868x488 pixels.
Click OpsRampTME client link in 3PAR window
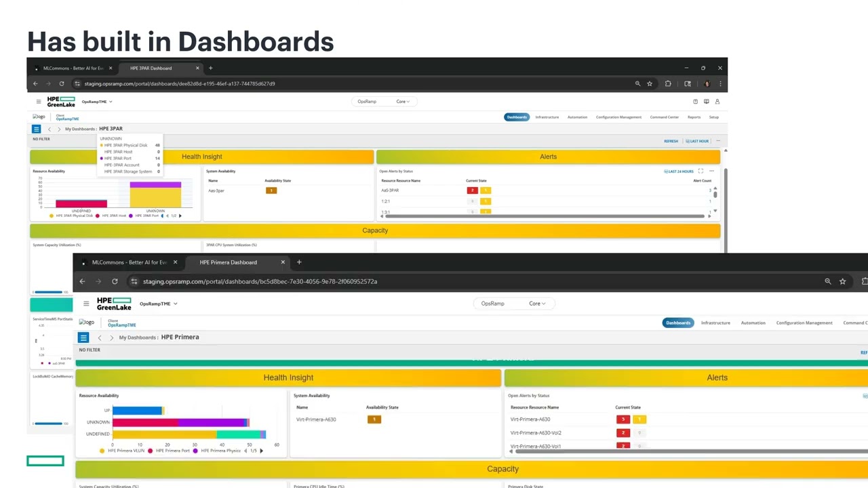point(67,119)
